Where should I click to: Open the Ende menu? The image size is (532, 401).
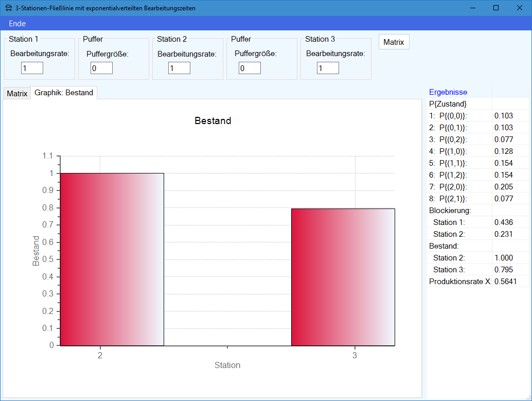(17, 24)
